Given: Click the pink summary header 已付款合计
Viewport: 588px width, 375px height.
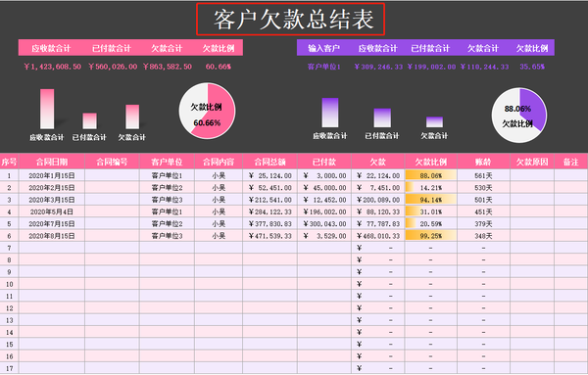Looking at the screenshot, I should (x=112, y=48).
